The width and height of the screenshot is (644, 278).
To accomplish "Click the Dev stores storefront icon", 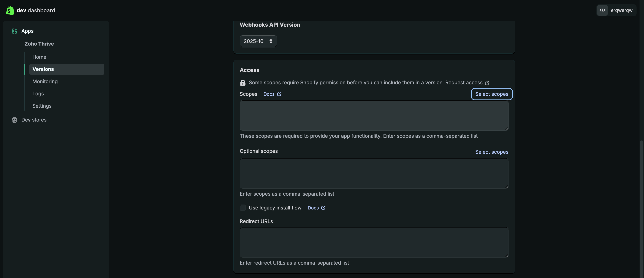I will click(x=14, y=120).
